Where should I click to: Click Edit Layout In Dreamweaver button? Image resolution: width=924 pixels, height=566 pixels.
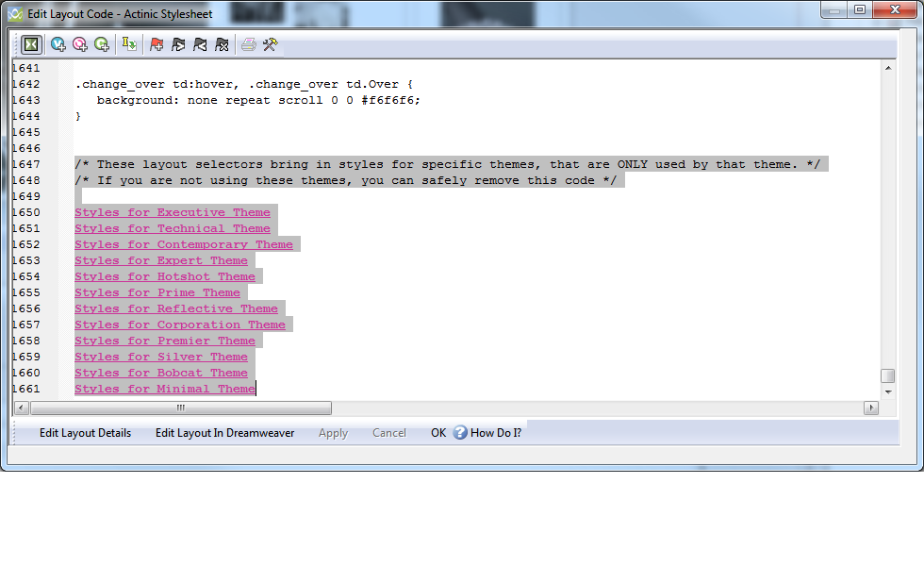click(224, 433)
